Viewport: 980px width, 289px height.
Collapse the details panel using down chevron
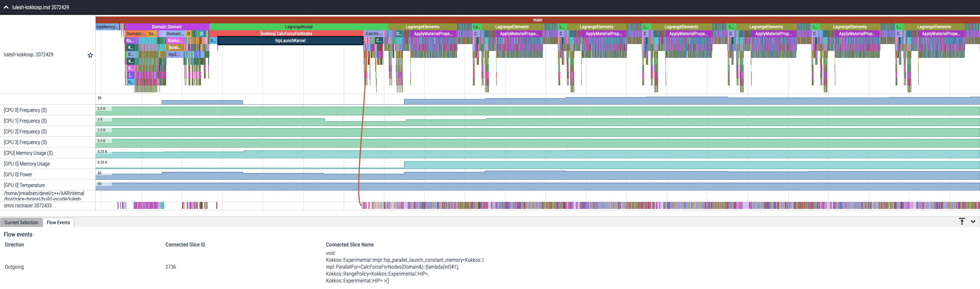point(973,222)
